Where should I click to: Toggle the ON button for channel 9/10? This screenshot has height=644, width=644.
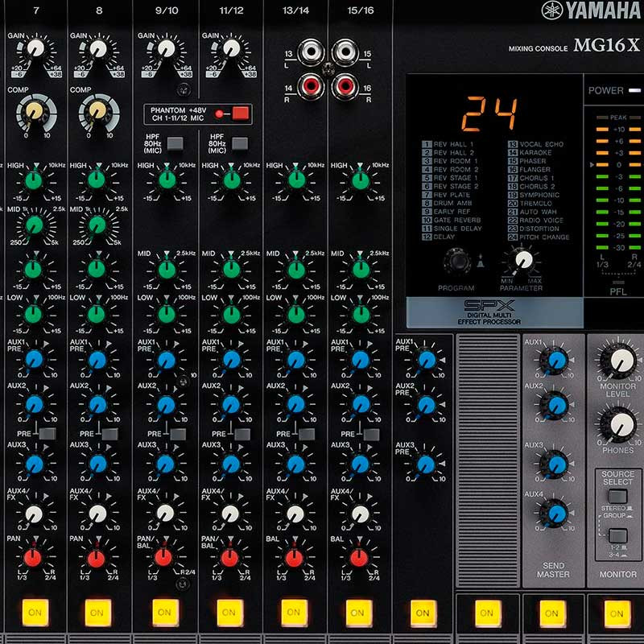[165, 613]
